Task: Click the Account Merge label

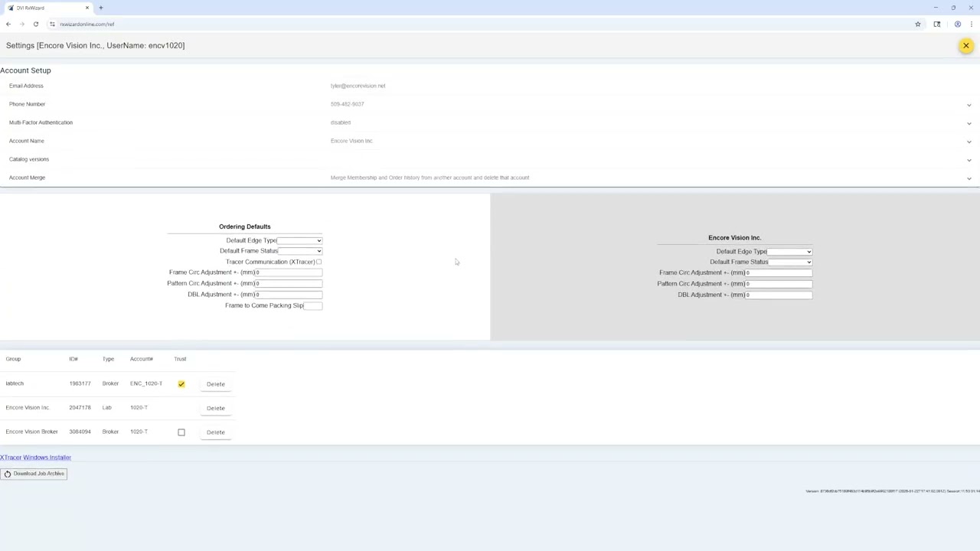Action: (27, 178)
